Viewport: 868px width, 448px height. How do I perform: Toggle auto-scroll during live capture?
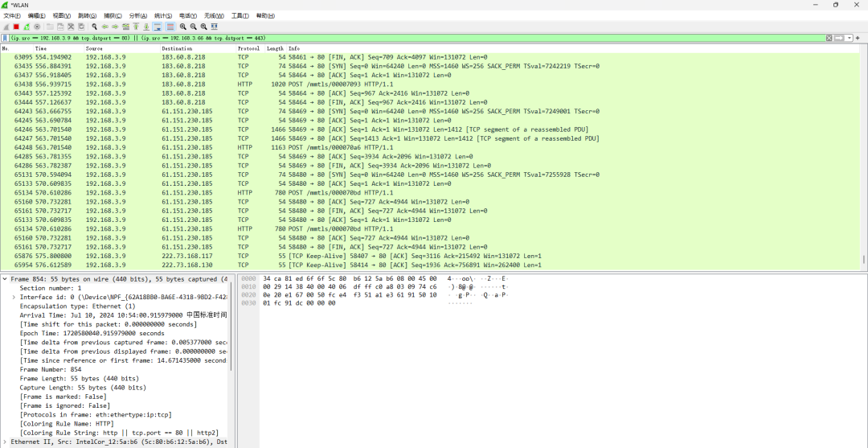[x=158, y=27]
